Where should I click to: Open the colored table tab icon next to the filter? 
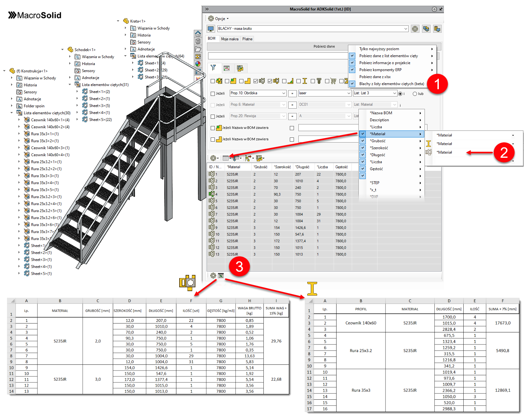click(227, 68)
